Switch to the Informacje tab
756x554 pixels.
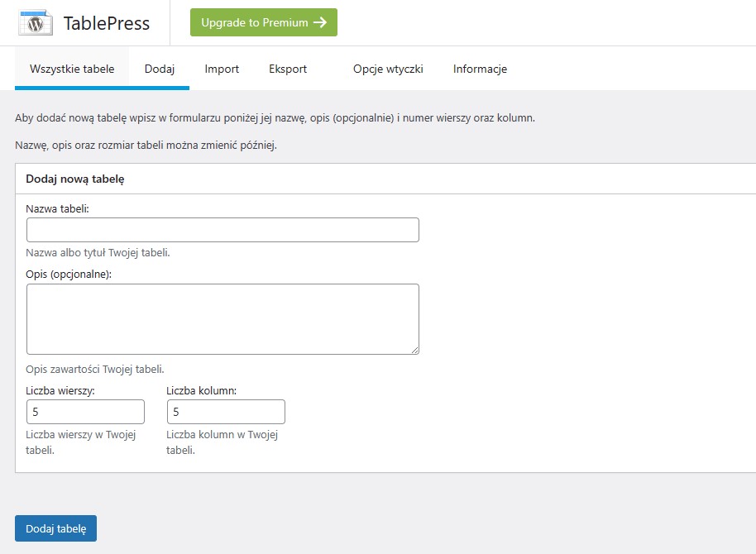tap(480, 69)
